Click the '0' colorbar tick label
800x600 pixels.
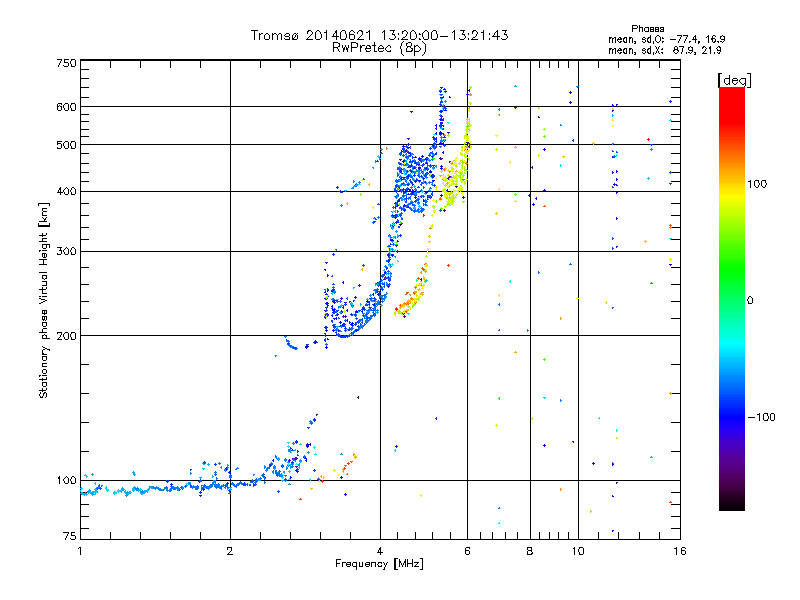tap(750, 301)
